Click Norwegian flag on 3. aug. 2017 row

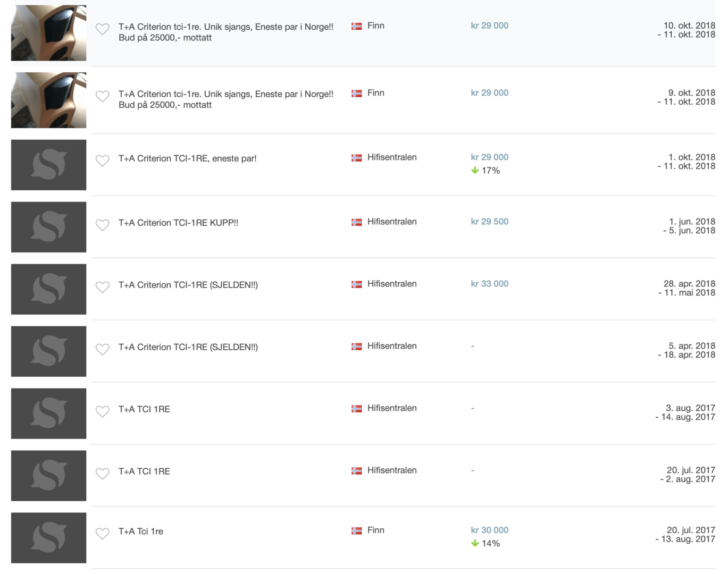tap(357, 409)
